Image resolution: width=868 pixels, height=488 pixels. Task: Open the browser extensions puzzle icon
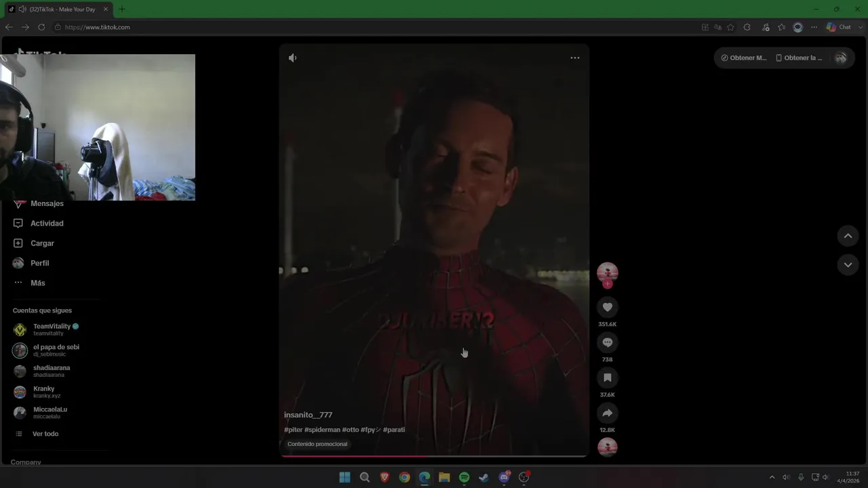[747, 27]
